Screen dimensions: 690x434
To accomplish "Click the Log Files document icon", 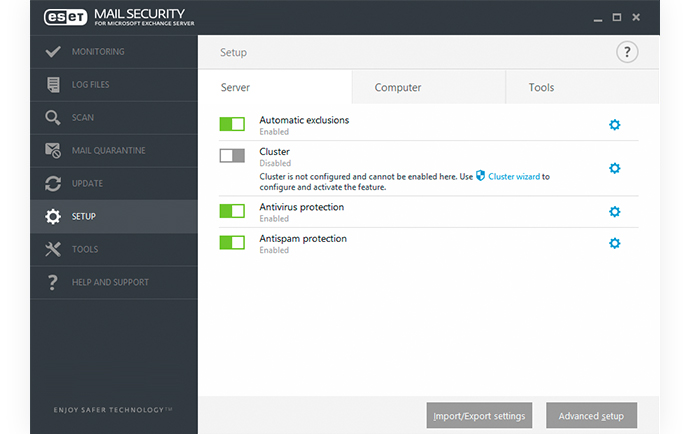I will (x=53, y=85).
